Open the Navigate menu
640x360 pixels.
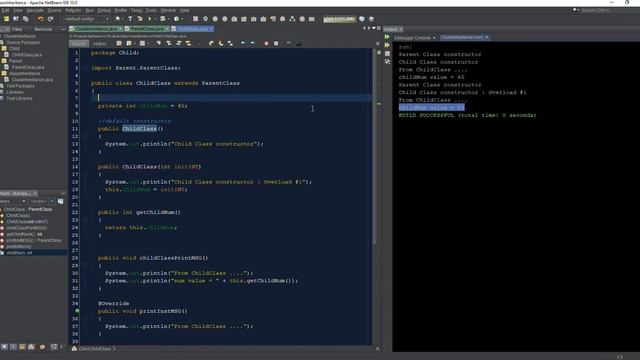(x=35, y=10)
